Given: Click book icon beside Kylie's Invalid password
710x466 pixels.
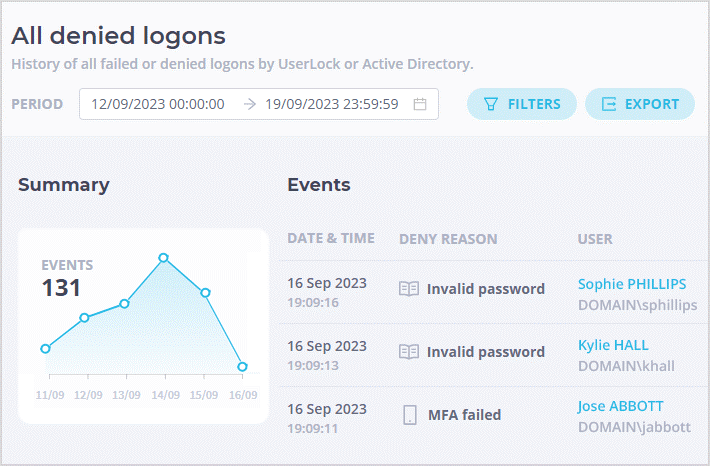Looking at the screenshot, I should [409, 351].
